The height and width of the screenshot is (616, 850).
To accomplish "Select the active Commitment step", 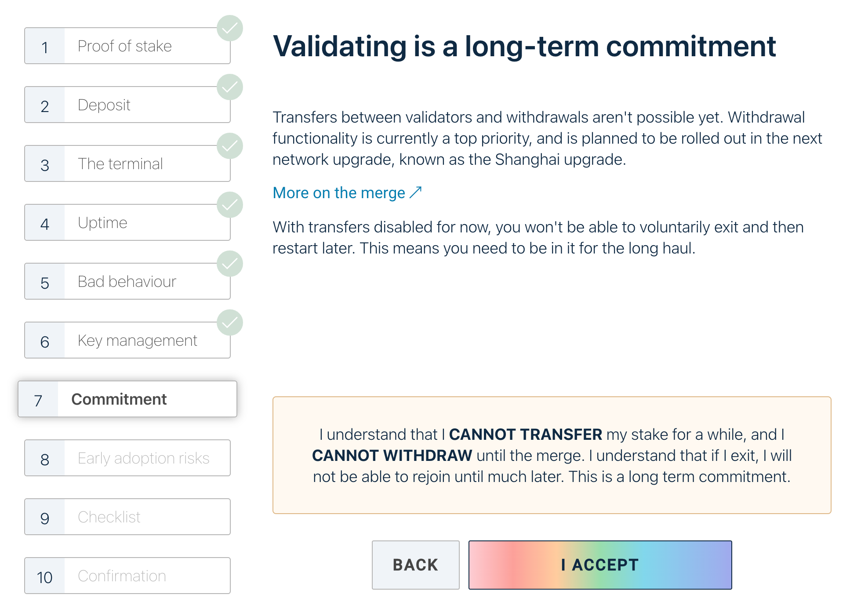I will point(127,399).
